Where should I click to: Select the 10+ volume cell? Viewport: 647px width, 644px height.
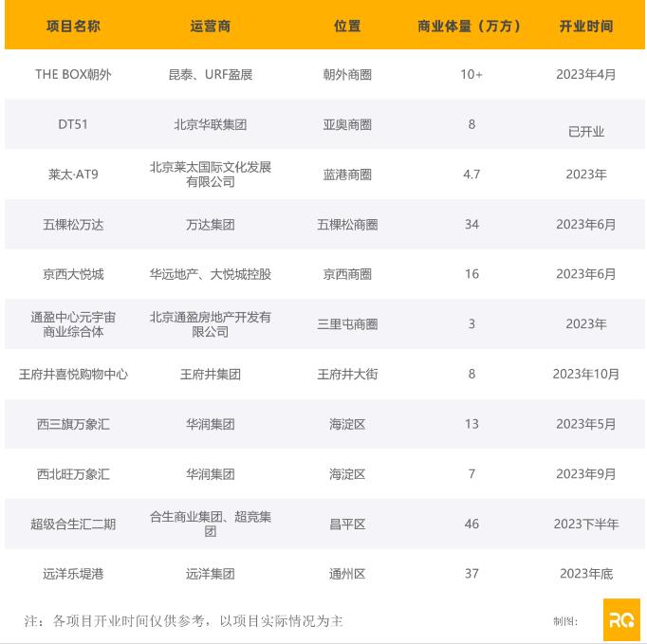point(471,74)
